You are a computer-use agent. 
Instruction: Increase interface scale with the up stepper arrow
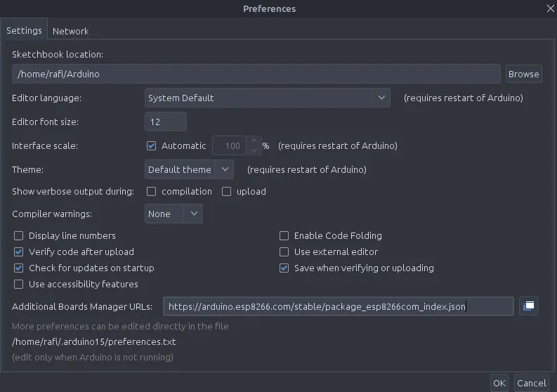click(254, 142)
